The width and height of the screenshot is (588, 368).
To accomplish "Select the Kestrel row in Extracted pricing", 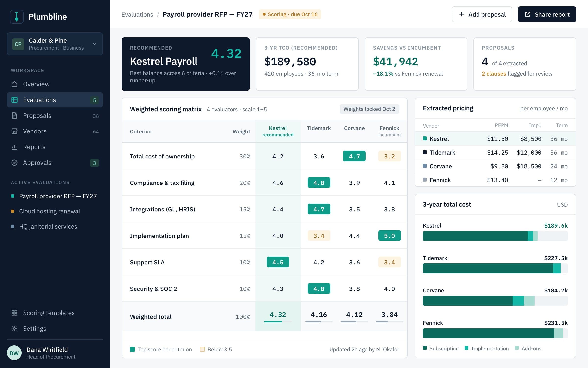I will point(495,139).
